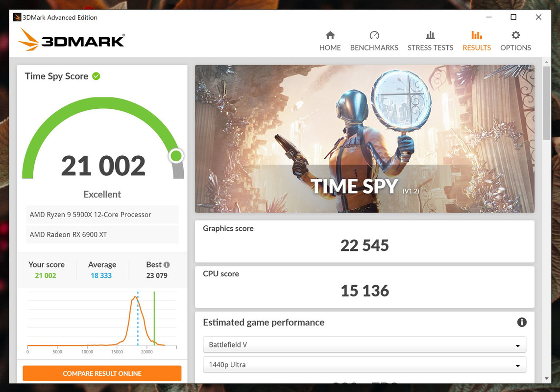Click the CPU score 15 136 value
This screenshot has height=392, width=560.
click(365, 291)
